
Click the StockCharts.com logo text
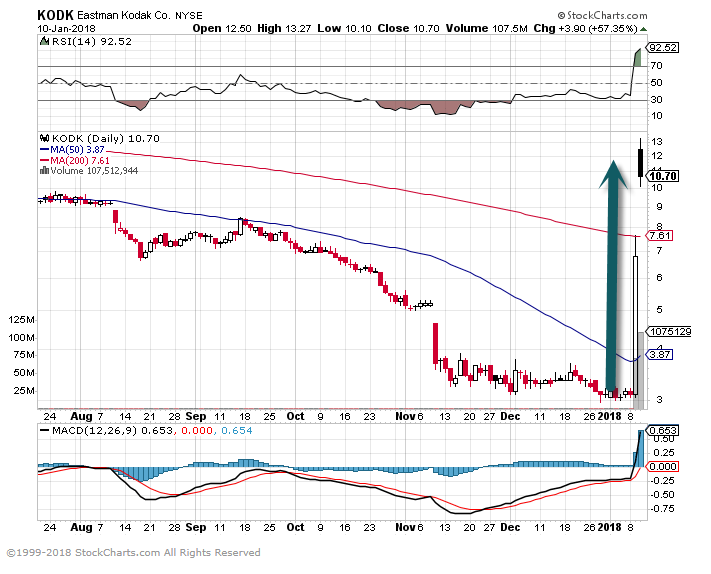click(603, 16)
